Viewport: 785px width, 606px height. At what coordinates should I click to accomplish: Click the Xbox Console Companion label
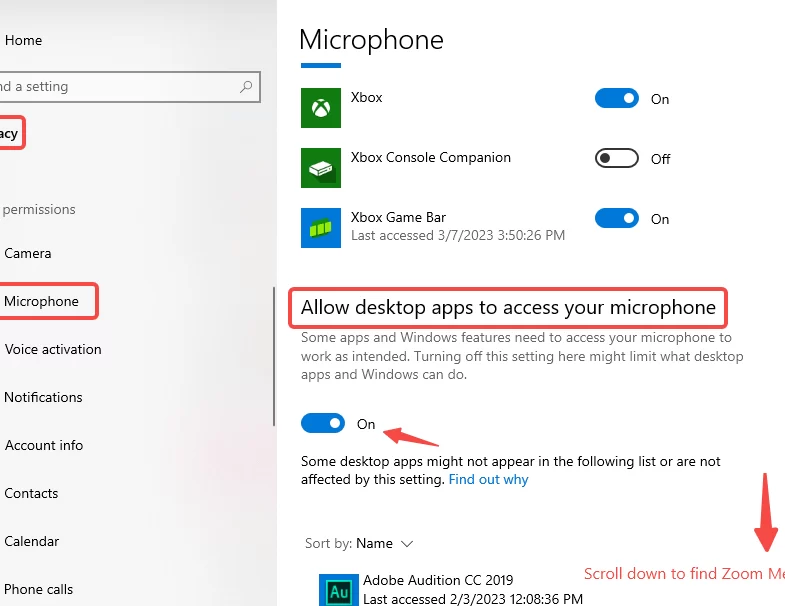[x=431, y=157]
